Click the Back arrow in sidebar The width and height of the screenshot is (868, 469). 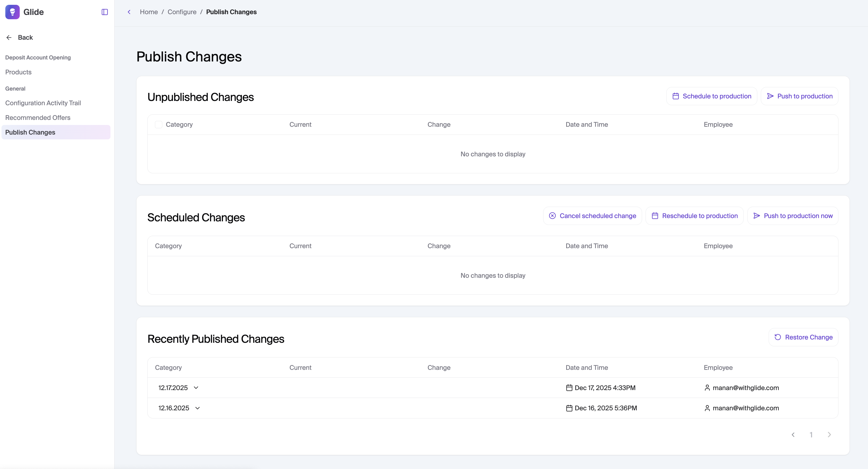point(9,37)
